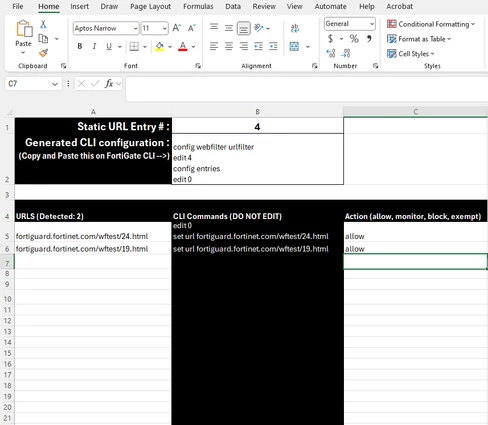The image size is (488, 425).
Task: Click the Insert Function fx button
Action: coord(109,84)
